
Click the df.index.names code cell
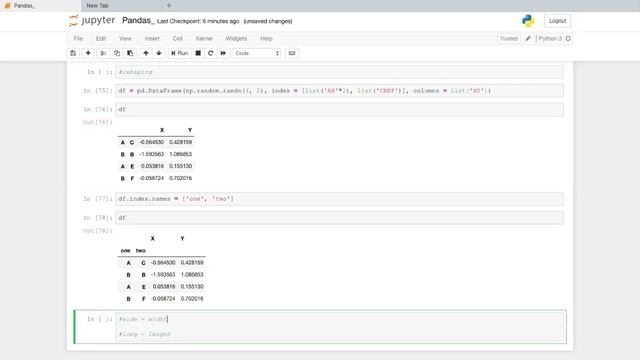pyautogui.click(x=339, y=199)
